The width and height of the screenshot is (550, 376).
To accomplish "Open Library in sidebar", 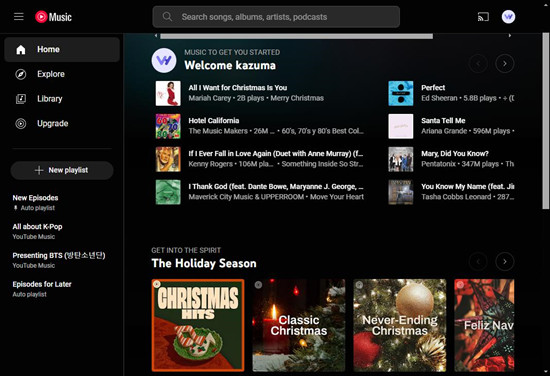I will (62, 99).
